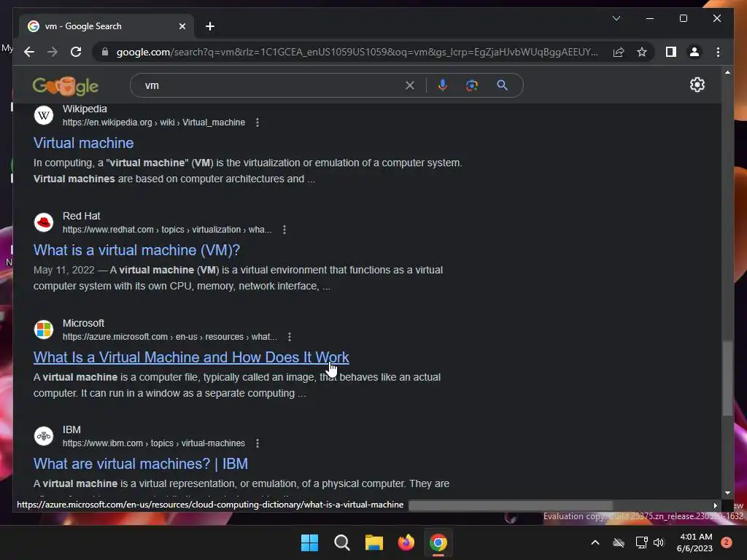747x560 pixels.
Task: Show hidden system tray icons
Action: 595,542
